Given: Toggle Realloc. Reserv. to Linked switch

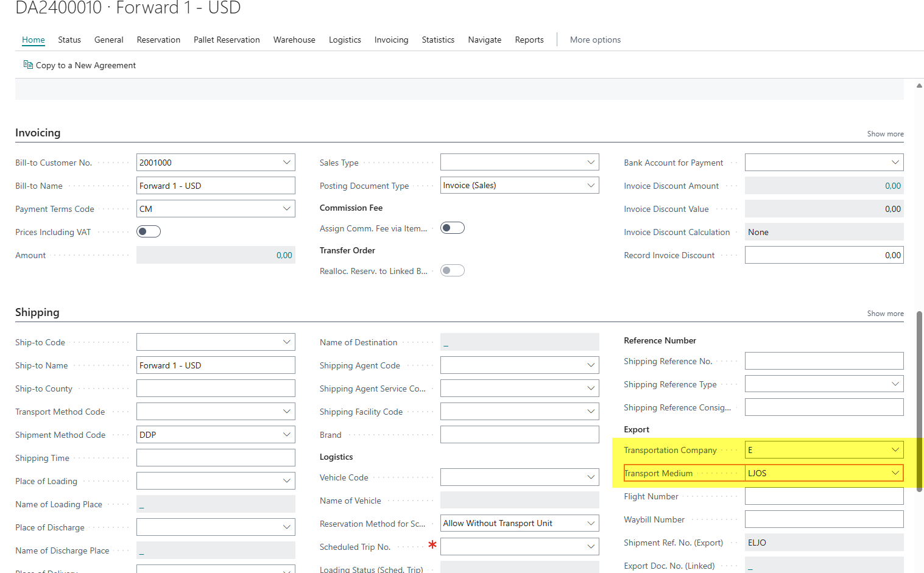Looking at the screenshot, I should [453, 270].
